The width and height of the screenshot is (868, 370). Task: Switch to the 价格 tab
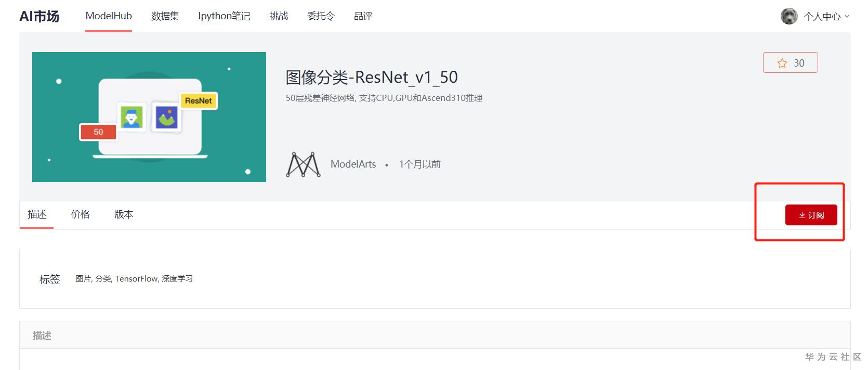pyautogui.click(x=81, y=214)
